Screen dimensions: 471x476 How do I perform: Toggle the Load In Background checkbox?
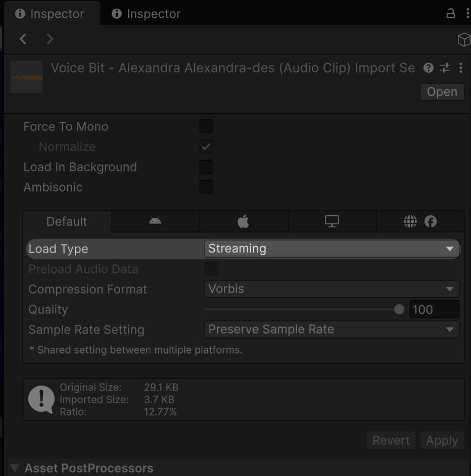[206, 167]
